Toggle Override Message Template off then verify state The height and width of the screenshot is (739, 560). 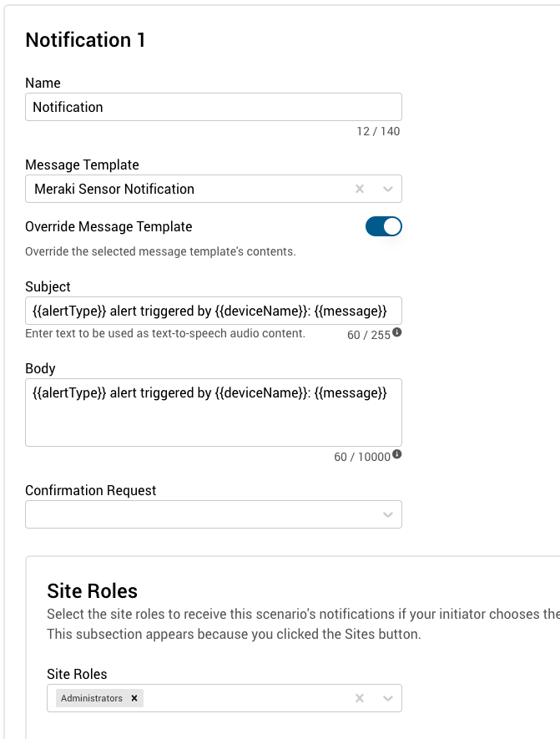[x=383, y=225]
